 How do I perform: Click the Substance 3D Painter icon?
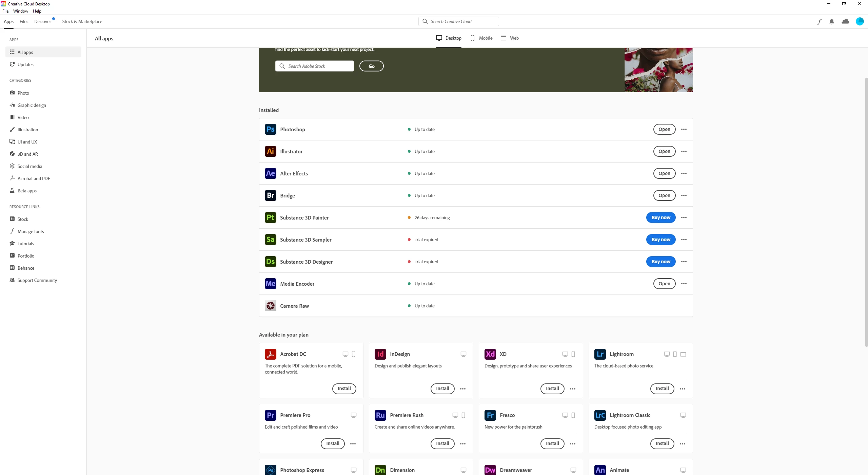coord(270,217)
